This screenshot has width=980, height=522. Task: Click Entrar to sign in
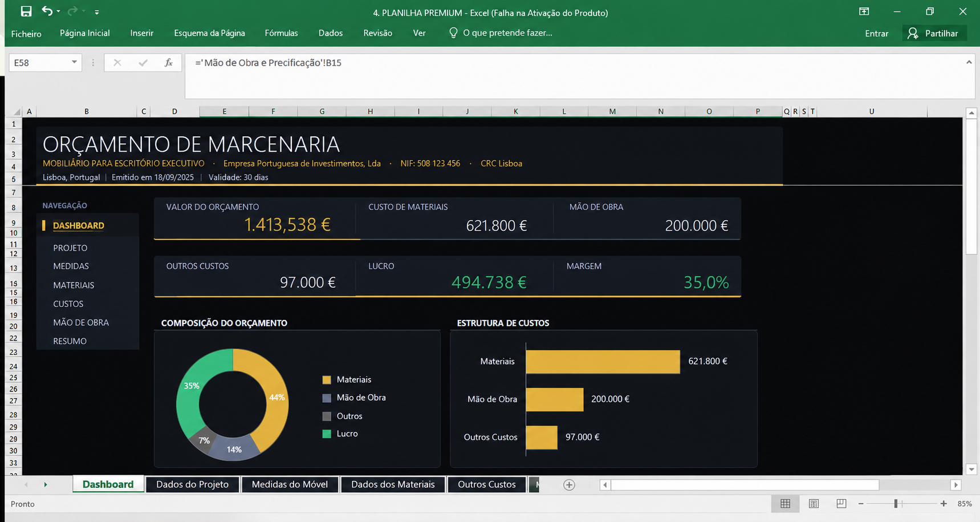[876, 33]
